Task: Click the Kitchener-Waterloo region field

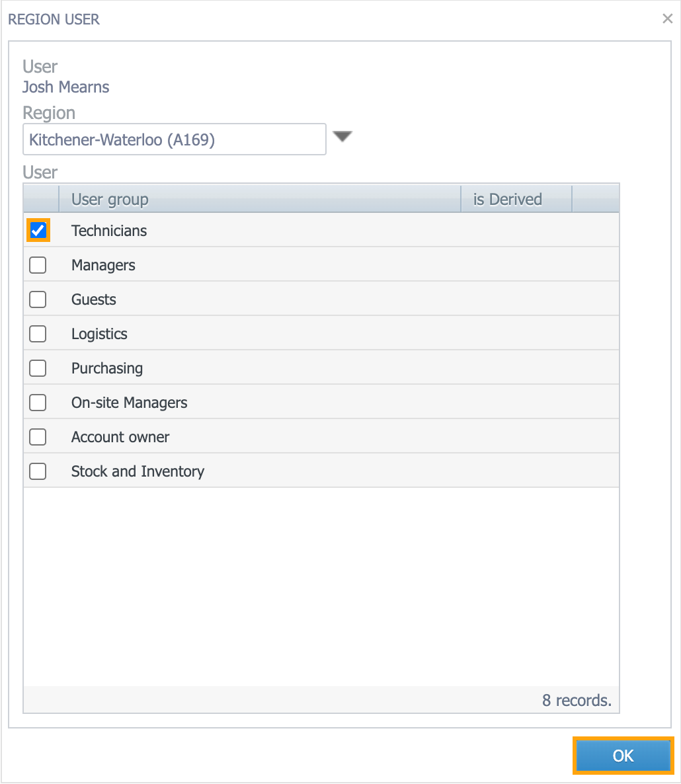Action: [175, 139]
